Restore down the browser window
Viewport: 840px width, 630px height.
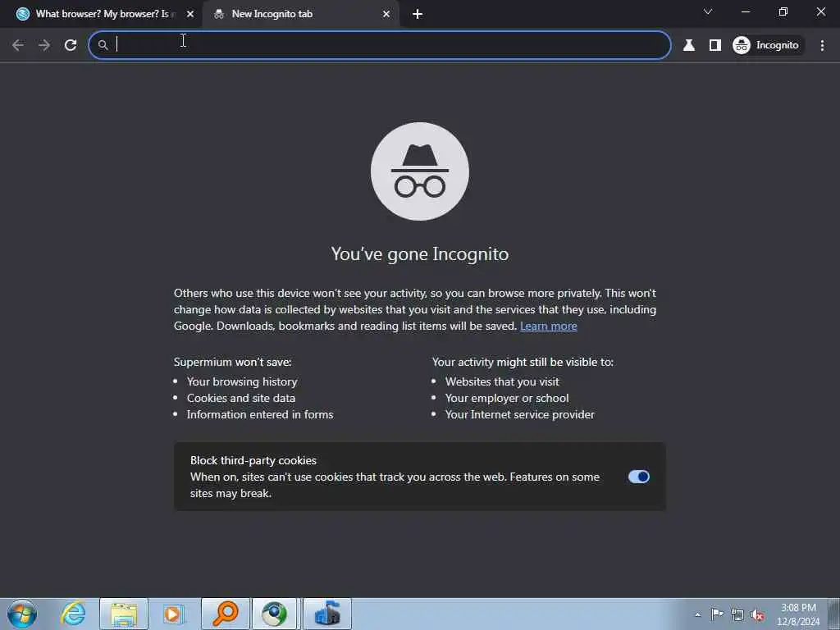[x=783, y=11]
